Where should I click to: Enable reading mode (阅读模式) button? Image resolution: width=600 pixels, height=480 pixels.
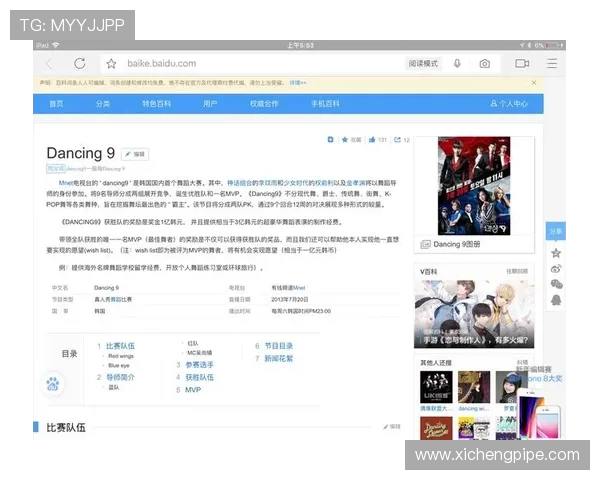[x=423, y=64]
